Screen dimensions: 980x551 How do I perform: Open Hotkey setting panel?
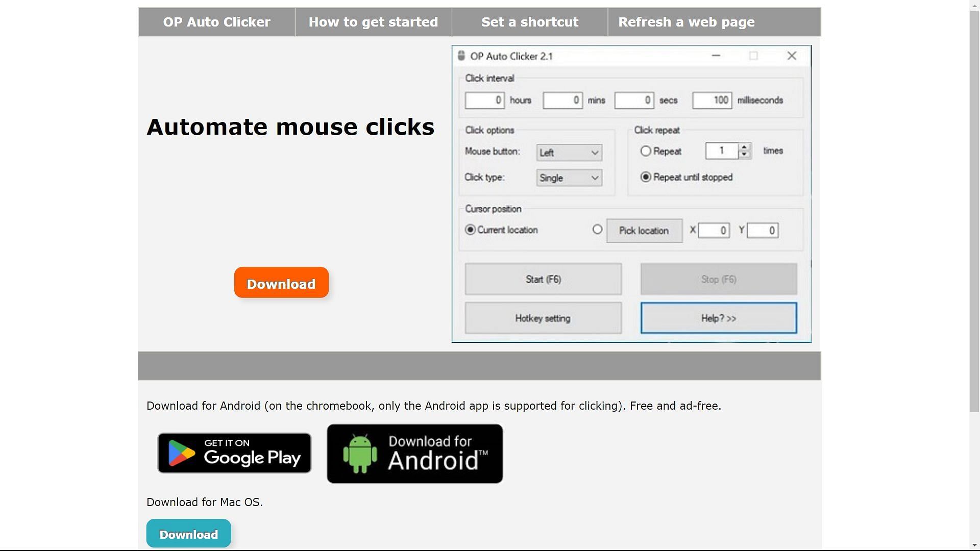pos(543,317)
